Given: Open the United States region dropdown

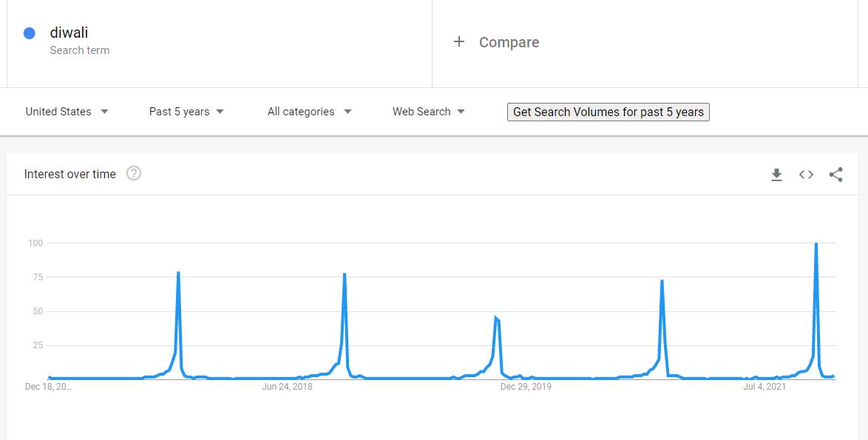Looking at the screenshot, I should (67, 112).
